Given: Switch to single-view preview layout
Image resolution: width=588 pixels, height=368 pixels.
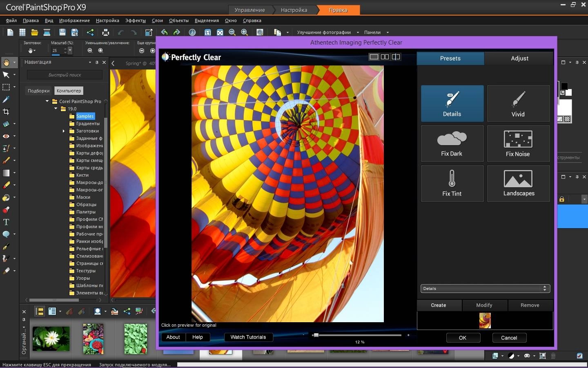Looking at the screenshot, I should point(374,57).
